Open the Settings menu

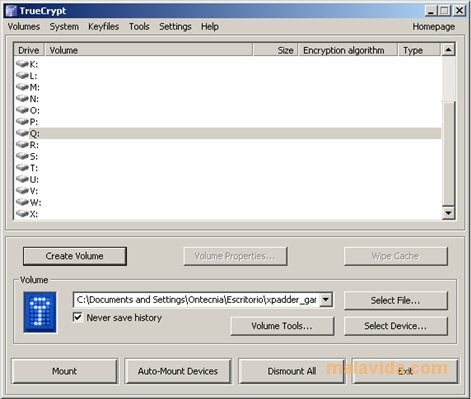175,27
